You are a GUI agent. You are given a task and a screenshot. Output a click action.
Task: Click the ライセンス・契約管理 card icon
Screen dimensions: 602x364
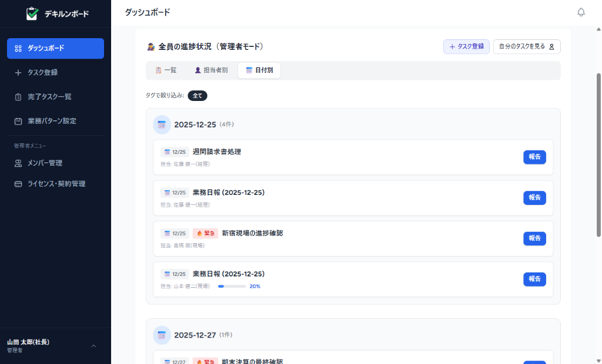[18, 183]
